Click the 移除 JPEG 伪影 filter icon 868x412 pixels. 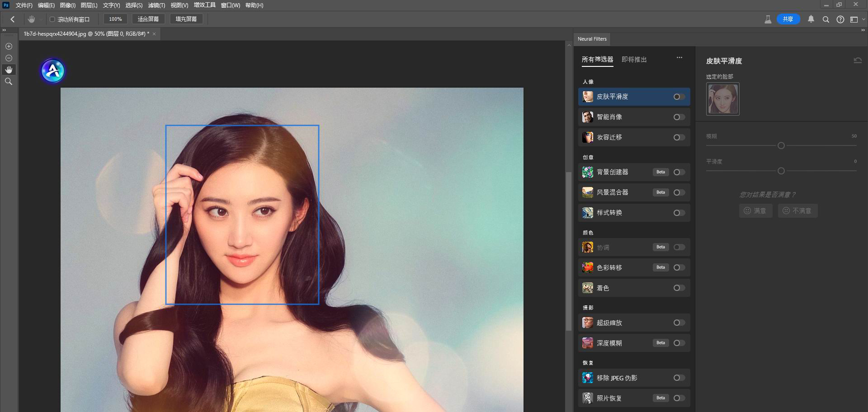(x=587, y=378)
